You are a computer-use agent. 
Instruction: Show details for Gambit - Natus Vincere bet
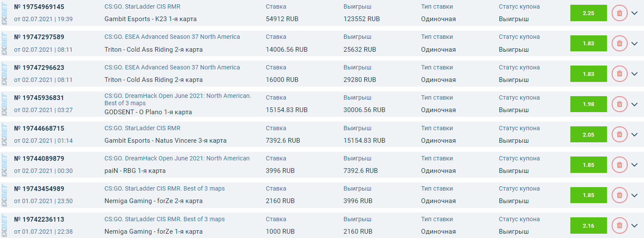tap(634, 135)
